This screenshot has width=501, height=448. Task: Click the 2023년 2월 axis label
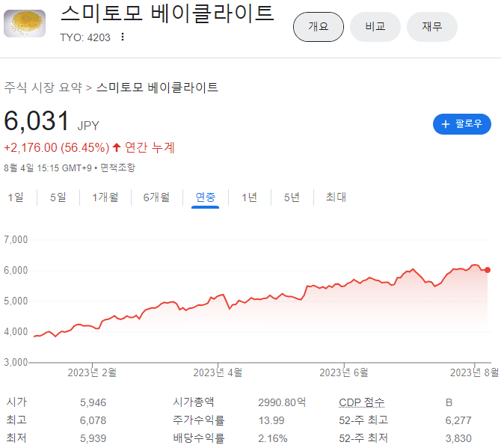(92, 372)
